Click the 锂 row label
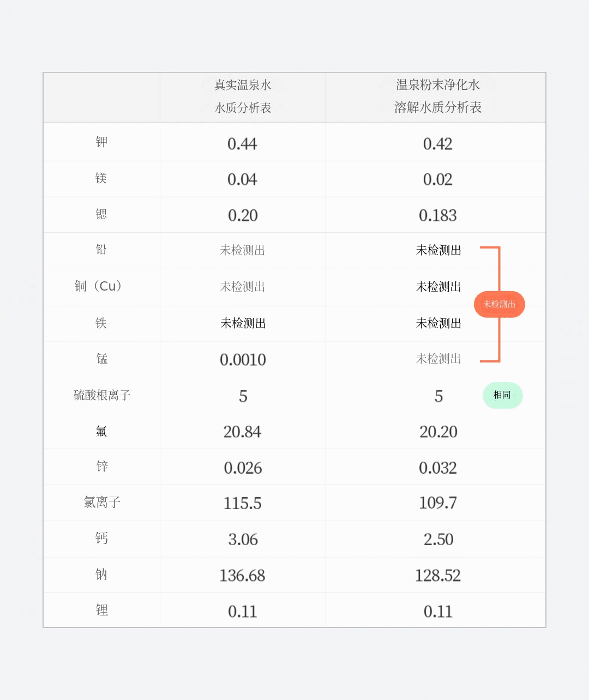Viewport: 589px width, 700px height. pos(101,610)
